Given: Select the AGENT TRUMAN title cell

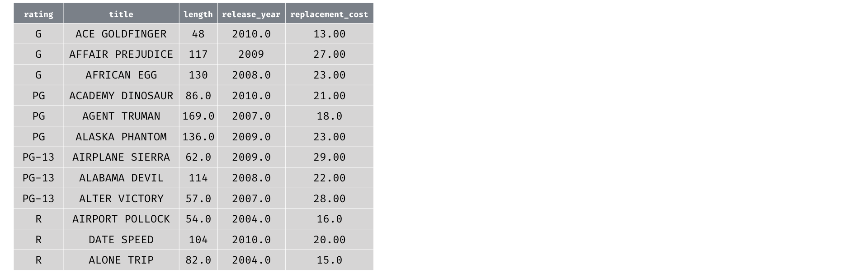Looking at the screenshot, I should [121, 116].
